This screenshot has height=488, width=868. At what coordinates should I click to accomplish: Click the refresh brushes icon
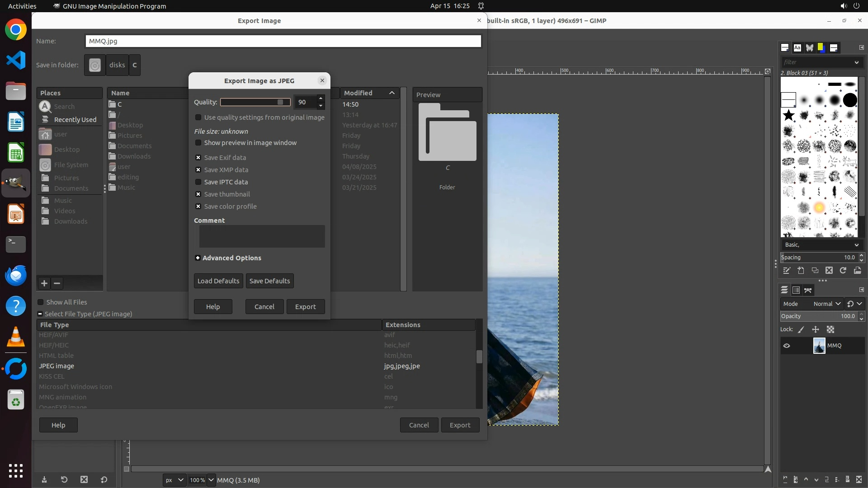(x=843, y=271)
